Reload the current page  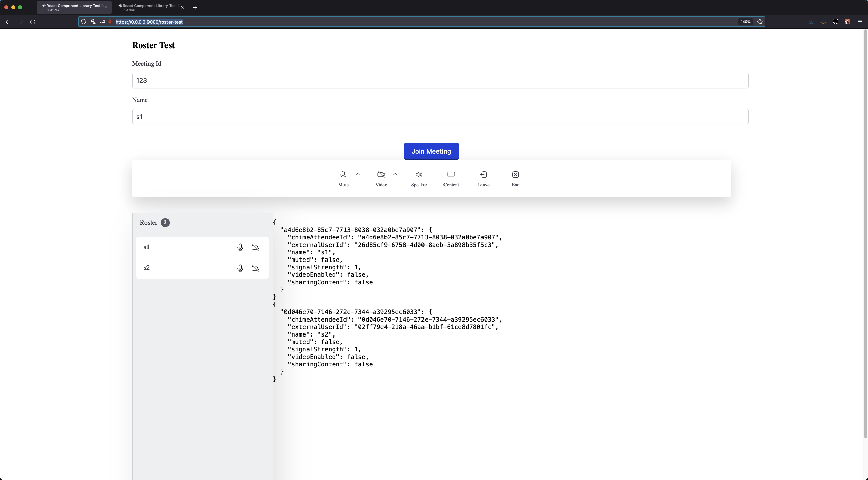coord(33,22)
